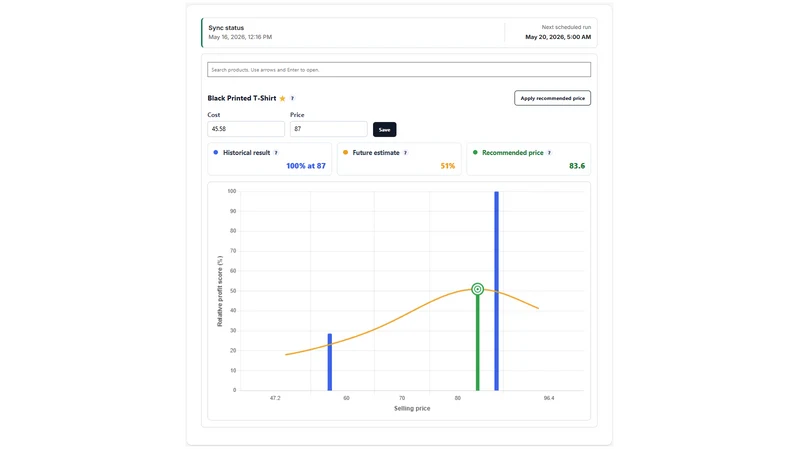Select the '100% at 87' historical value
This screenshot has width=800, height=450.
click(306, 166)
